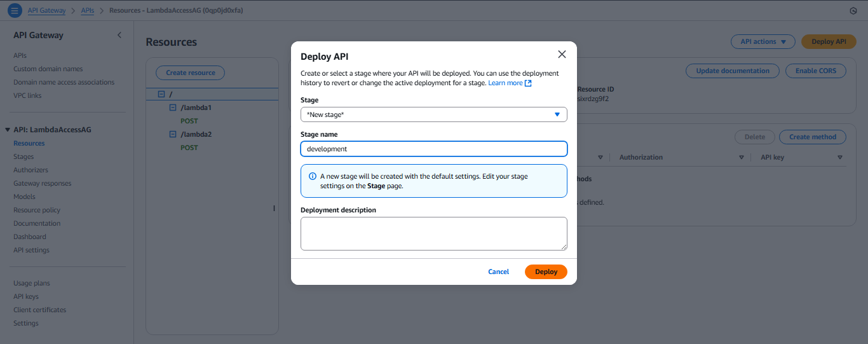Open API settings in sidebar
The width and height of the screenshot is (868, 344).
31,250
